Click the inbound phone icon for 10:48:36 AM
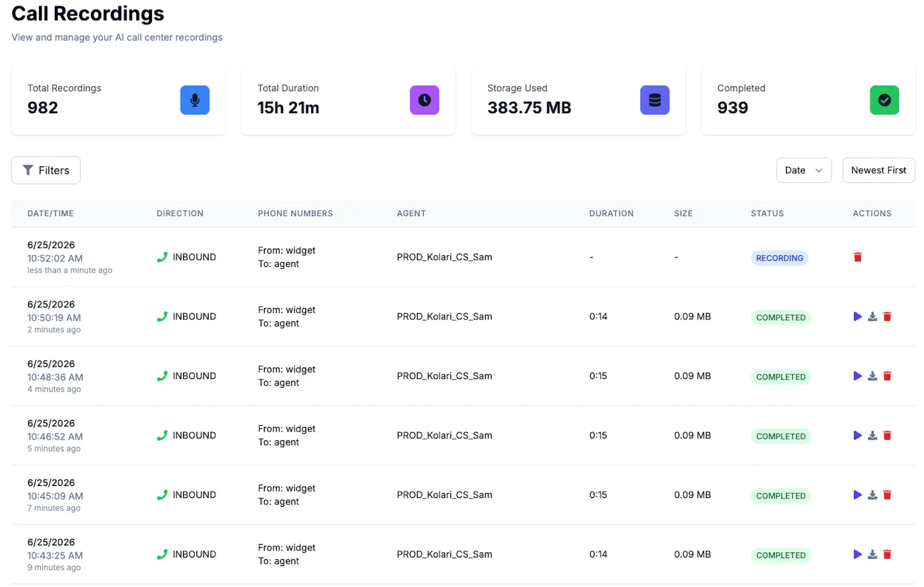This screenshot has width=924, height=587. tap(162, 376)
